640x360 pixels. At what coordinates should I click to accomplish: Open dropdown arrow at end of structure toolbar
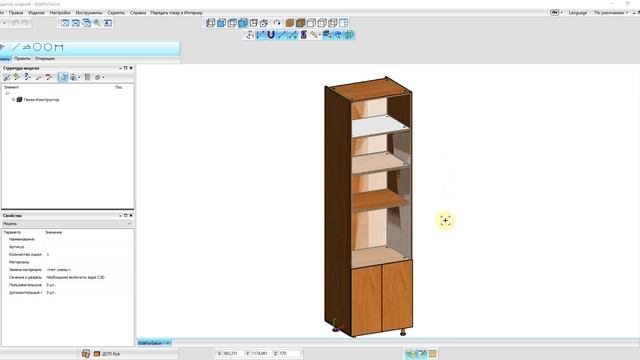pos(103,77)
